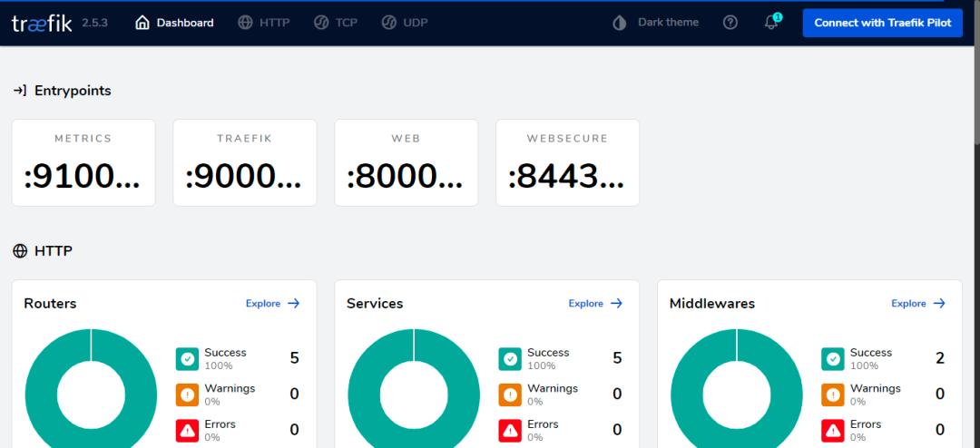Follow the Middlewares Explore arrow link
This screenshot has width=980, height=448.
(x=918, y=304)
